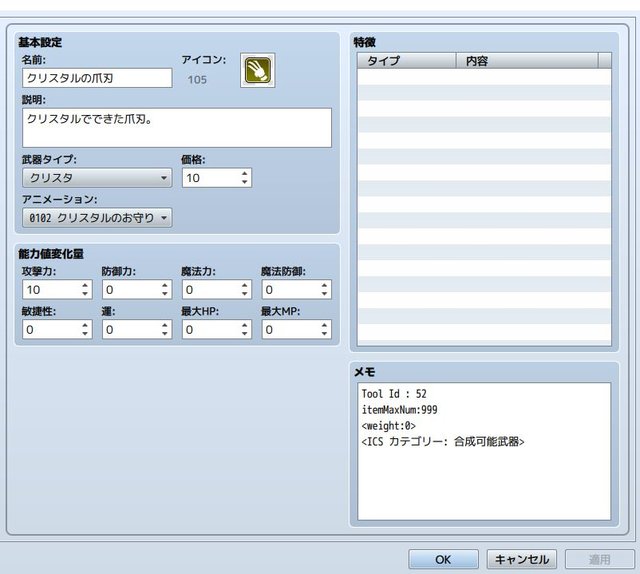The image size is (640, 574).
Task: Increase 最大MP with up arrow
Action: coord(324,325)
